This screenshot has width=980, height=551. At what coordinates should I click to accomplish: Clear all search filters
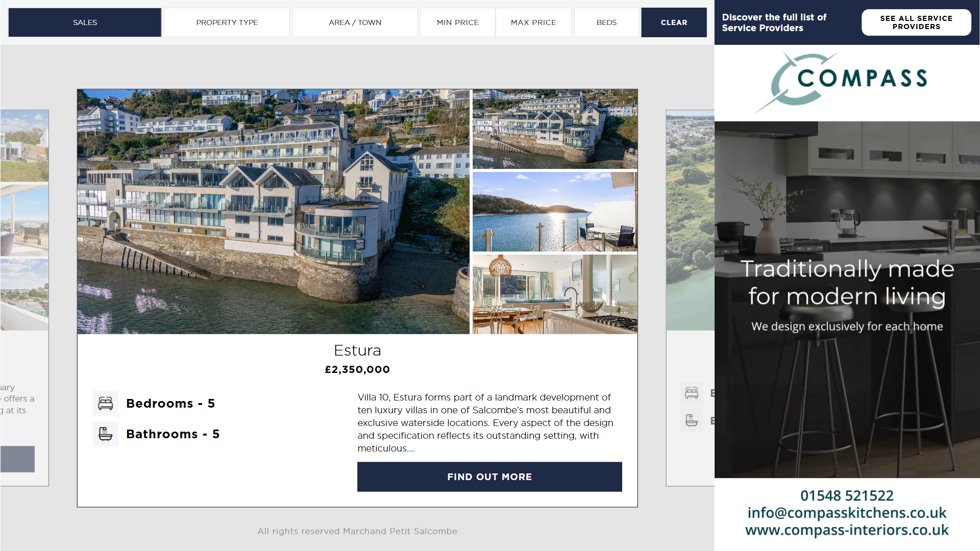pyautogui.click(x=674, y=22)
